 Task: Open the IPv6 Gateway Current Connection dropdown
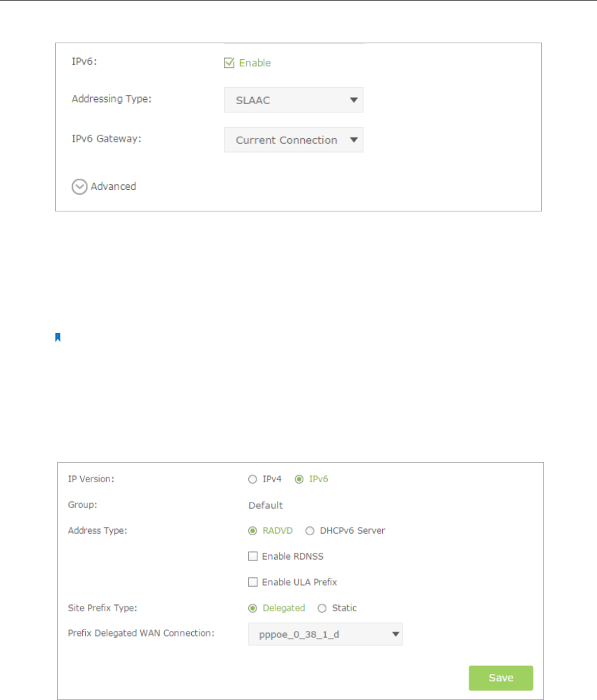click(x=294, y=140)
